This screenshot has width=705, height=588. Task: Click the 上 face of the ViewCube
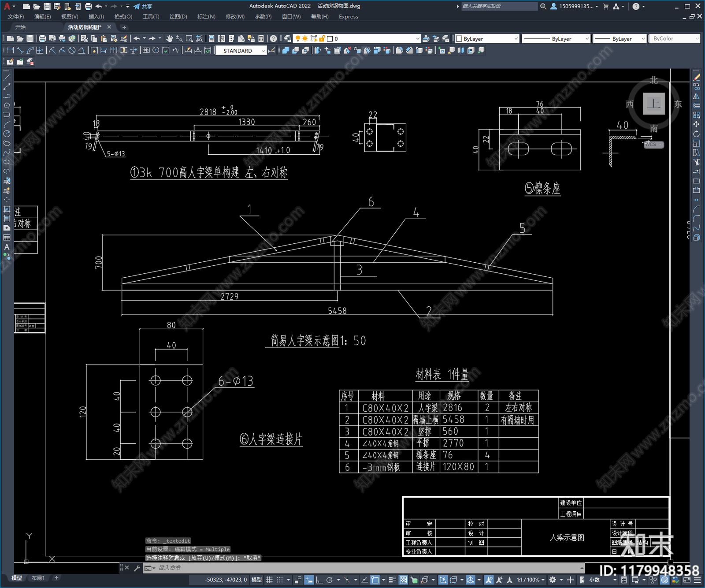pos(653,104)
